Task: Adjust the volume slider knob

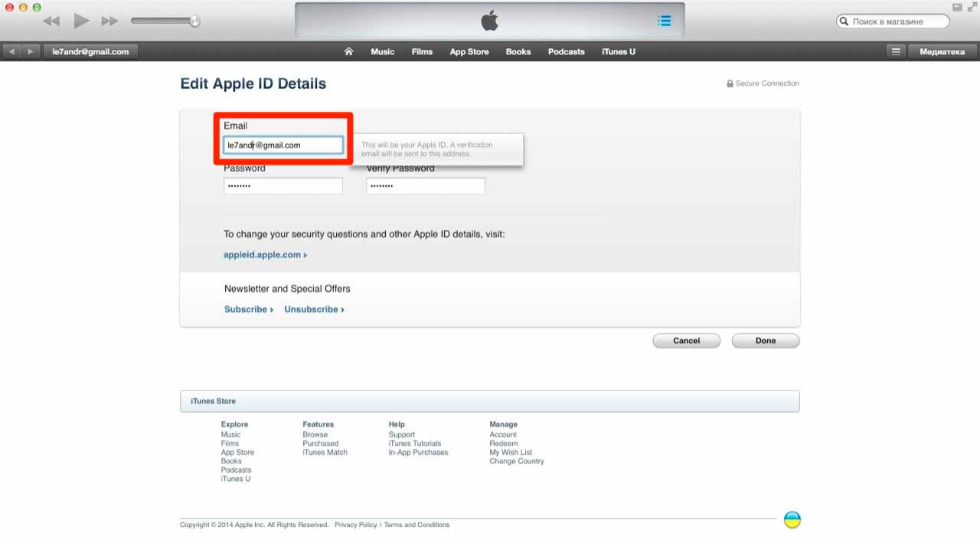Action: click(194, 21)
